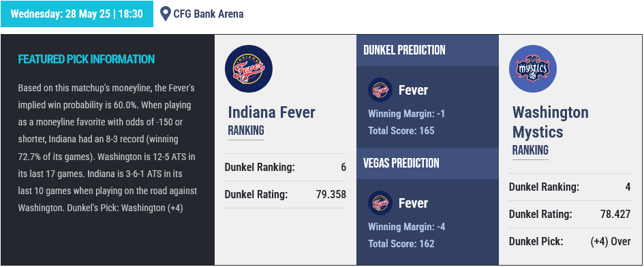The image size is (644, 267).
Task: Click Washington Dunkel Rating 78.427 value
Action: click(x=615, y=214)
